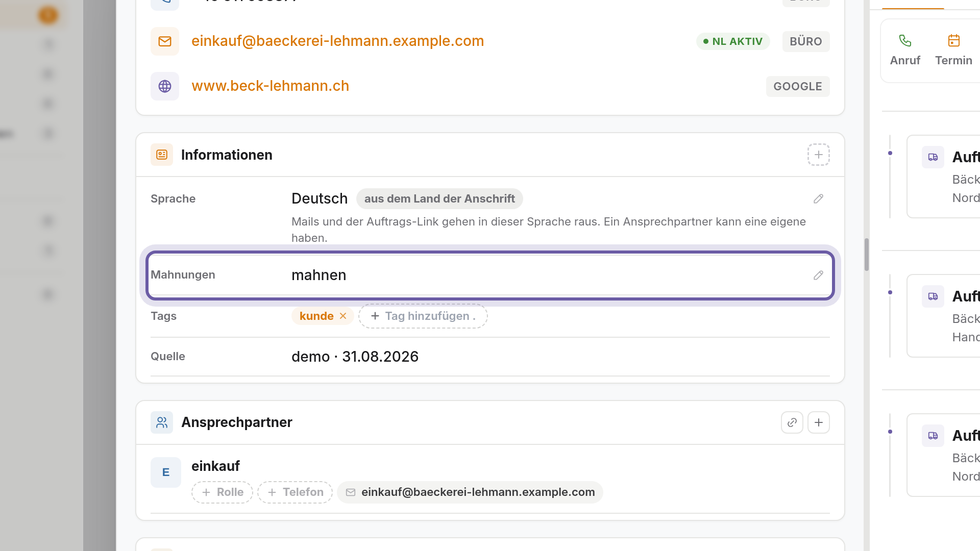980x551 pixels.
Task: Click the 'aus dem Land der Anschrift' chip
Action: click(439, 199)
